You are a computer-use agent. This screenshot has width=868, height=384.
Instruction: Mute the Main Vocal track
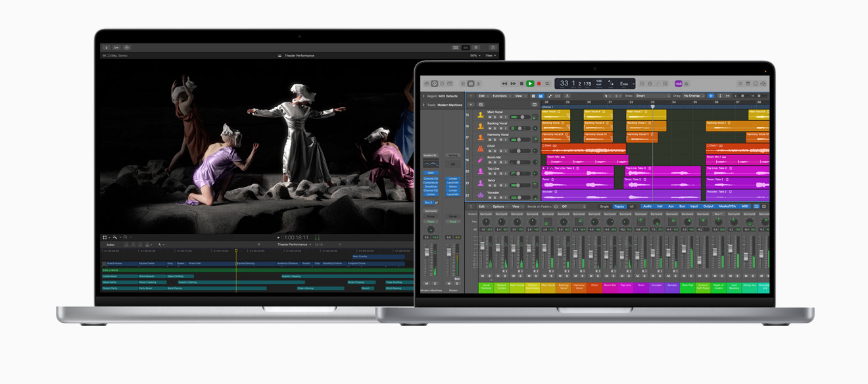click(490, 117)
